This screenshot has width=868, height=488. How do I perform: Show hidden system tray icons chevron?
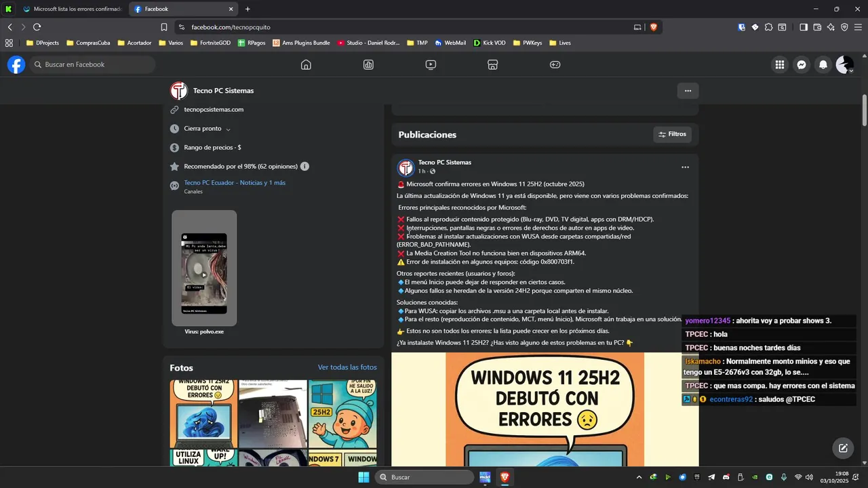[639, 477]
